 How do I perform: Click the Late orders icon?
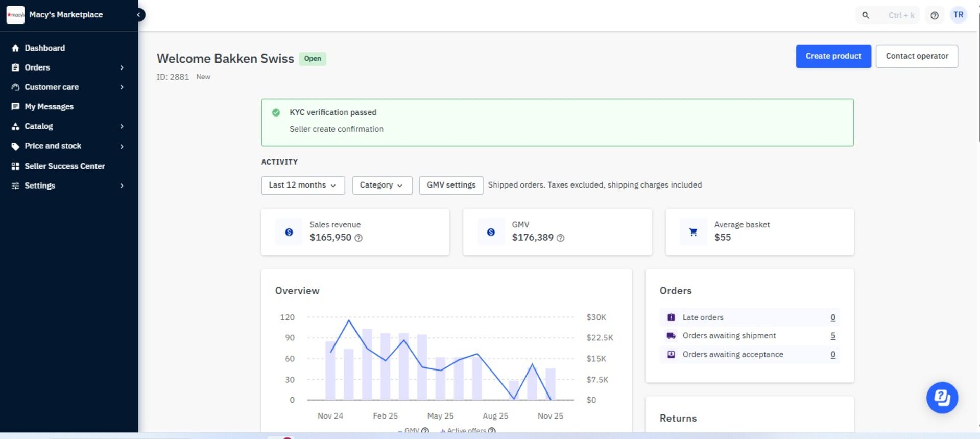671,317
